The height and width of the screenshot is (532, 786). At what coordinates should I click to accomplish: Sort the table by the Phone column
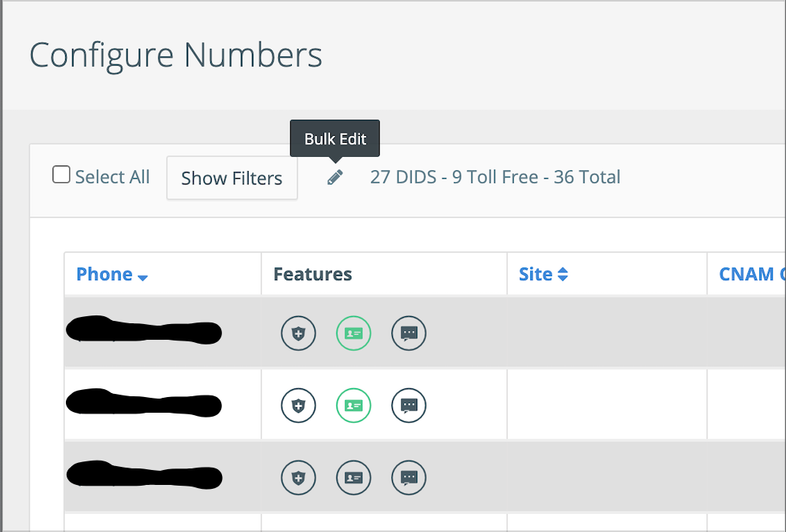112,275
